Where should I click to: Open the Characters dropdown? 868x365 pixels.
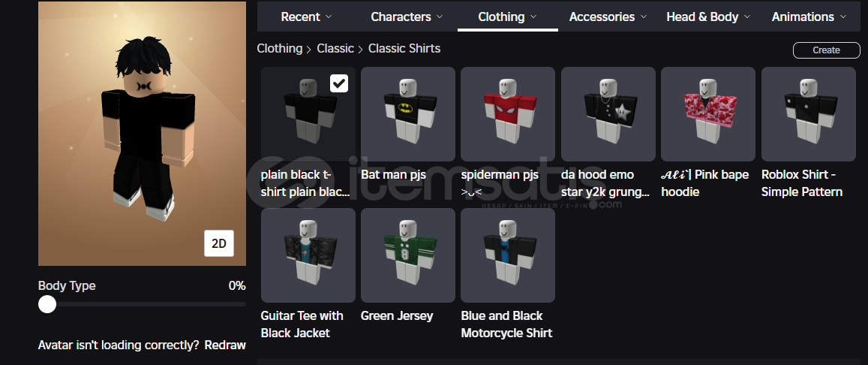[407, 17]
